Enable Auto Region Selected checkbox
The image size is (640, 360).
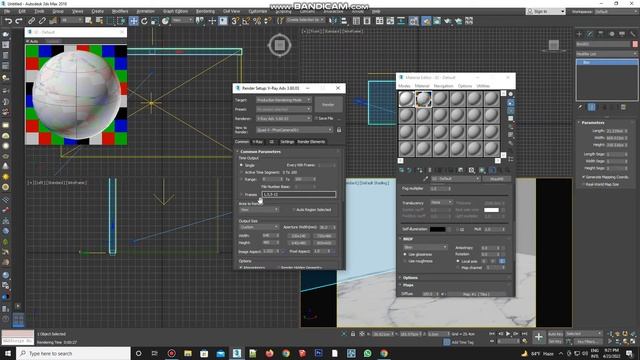coord(293,210)
